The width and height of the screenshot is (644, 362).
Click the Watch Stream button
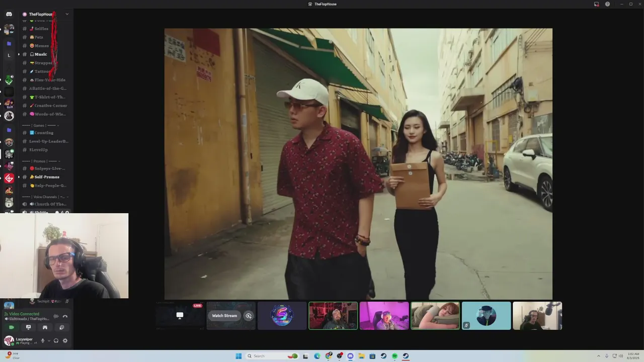coord(224,316)
